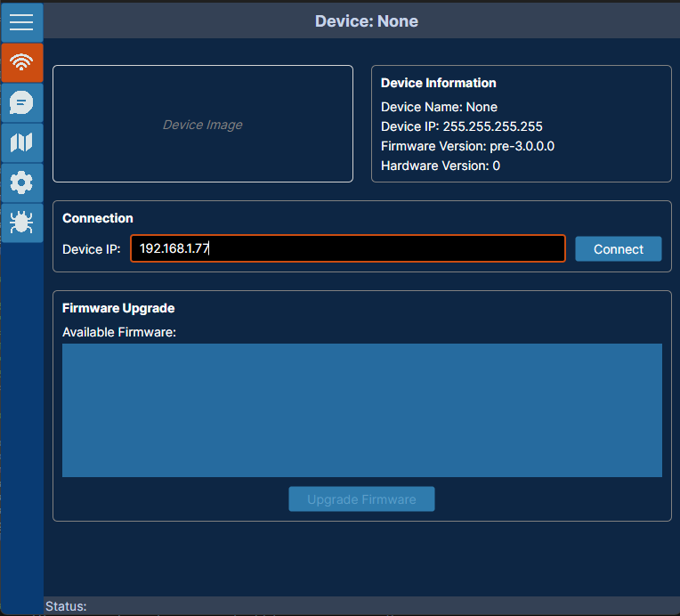Open the chat messages sidebar icon
The width and height of the screenshot is (680, 616).
pos(21,102)
